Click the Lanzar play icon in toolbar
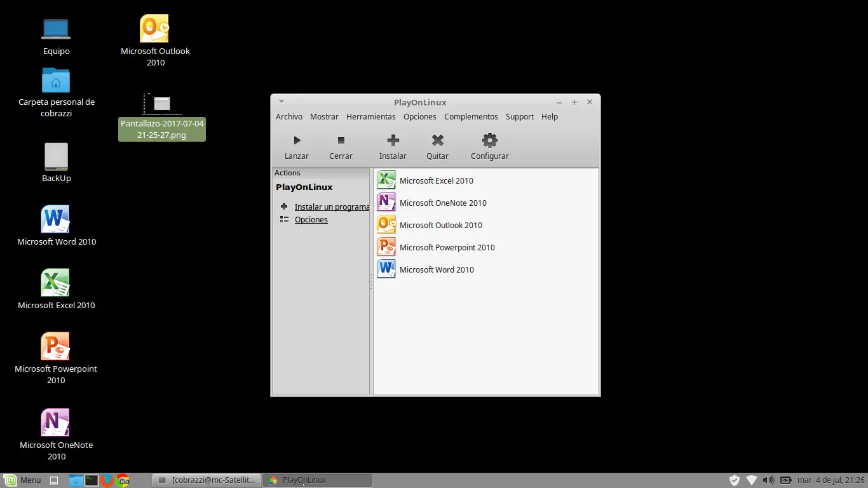The height and width of the screenshot is (488, 868). (297, 140)
